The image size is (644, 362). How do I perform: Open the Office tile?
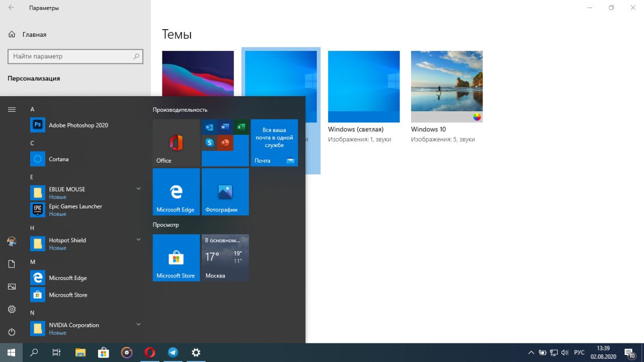pos(176,143)
